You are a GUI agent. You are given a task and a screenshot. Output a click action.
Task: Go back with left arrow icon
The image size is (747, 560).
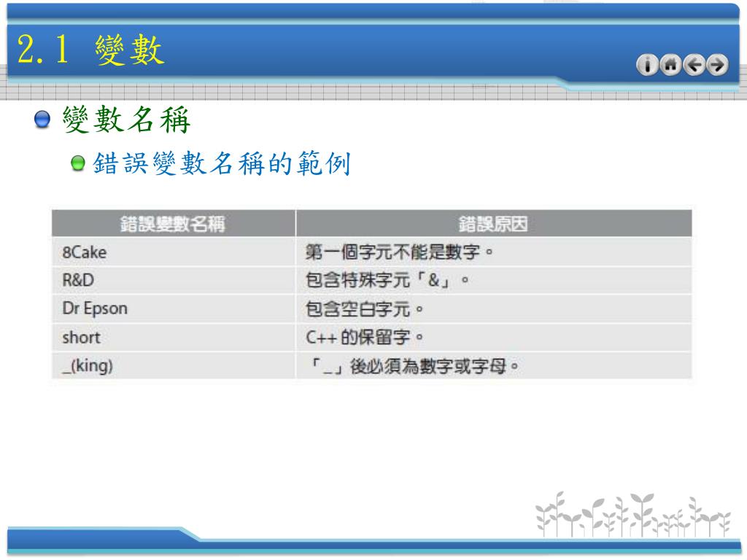tap(694, 65)
